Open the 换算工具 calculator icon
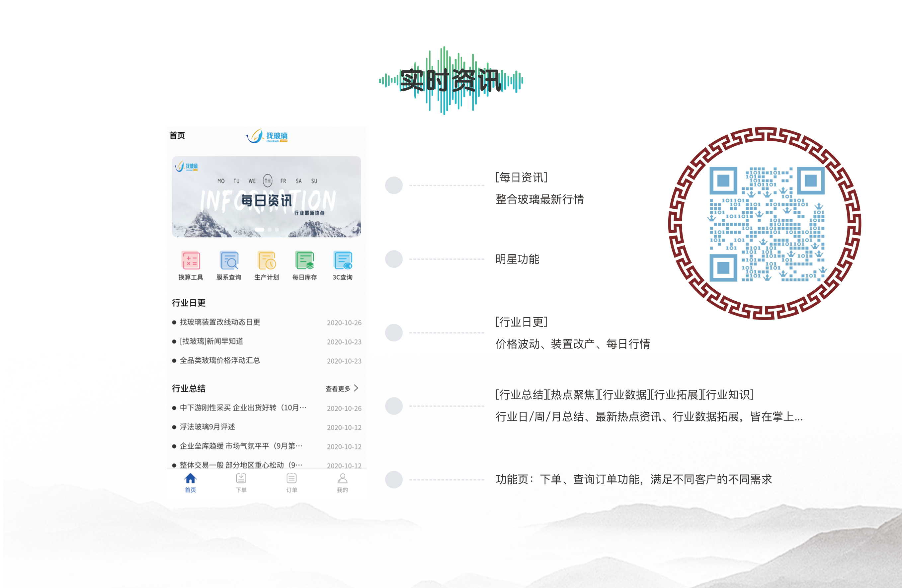Image resolution: width=902 pixels, height=588 pixels. point(191,260)
